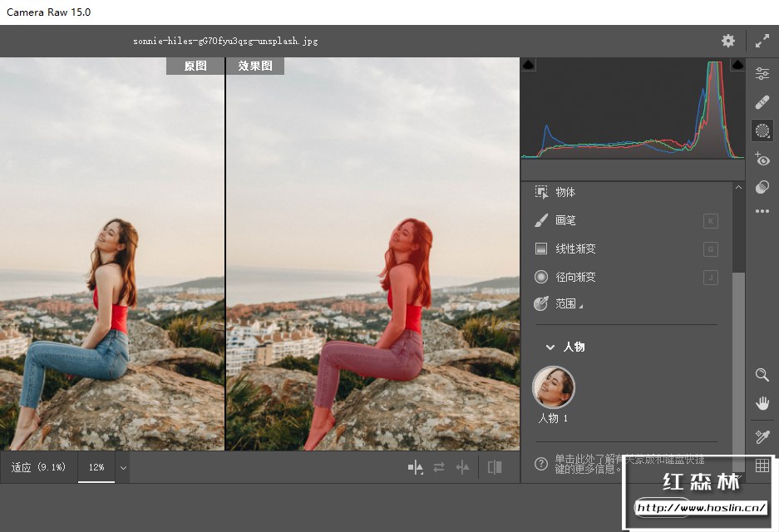
Task: Select the 人物 1 person thumbnail
Action: (554, 387)
